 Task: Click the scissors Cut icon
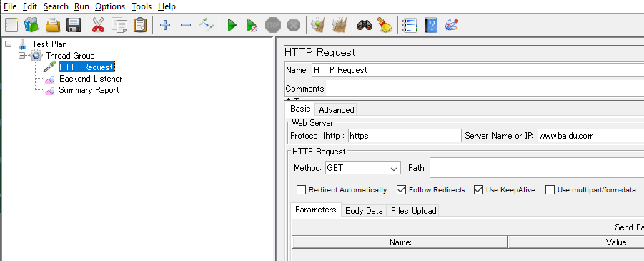pyautogui.click(x=98, y=26)
